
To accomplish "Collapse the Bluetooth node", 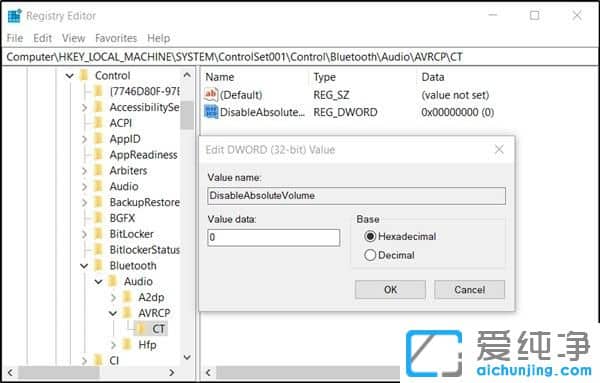I will [84, 266].
